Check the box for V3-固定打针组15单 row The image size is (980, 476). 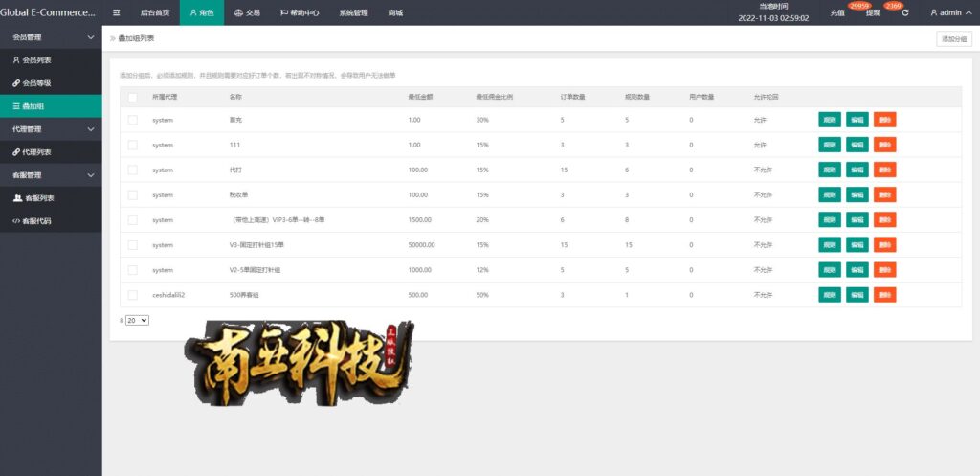click(132, 244)
